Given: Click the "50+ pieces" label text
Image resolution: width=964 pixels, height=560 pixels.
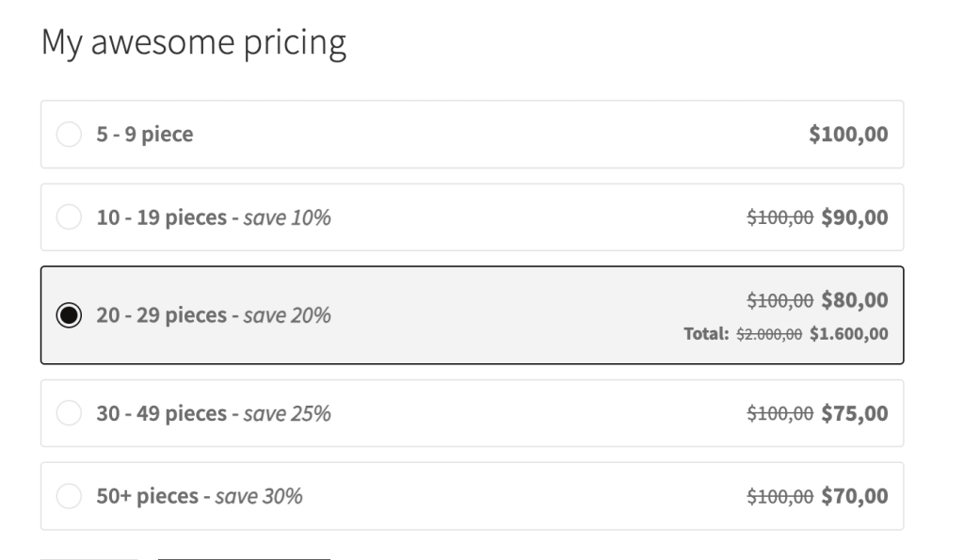Looking at the screenshot, I should pos(147,496).
